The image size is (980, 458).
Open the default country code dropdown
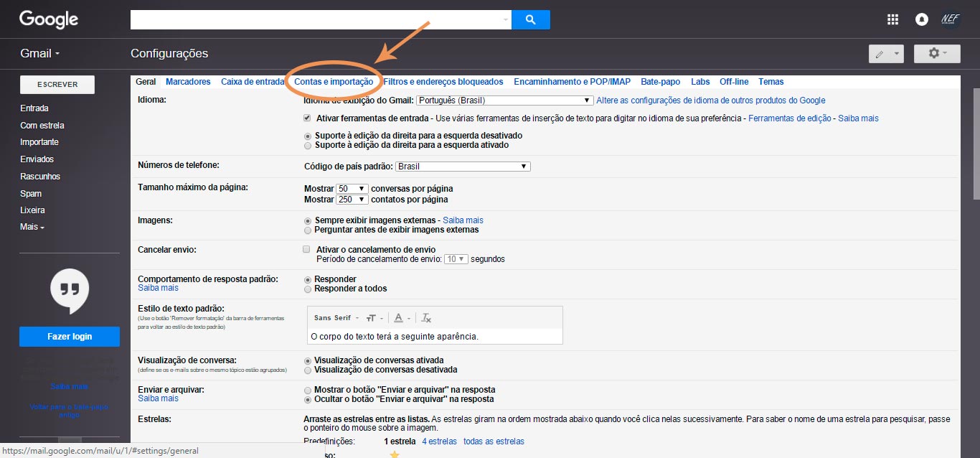click(x=463, y=167)
